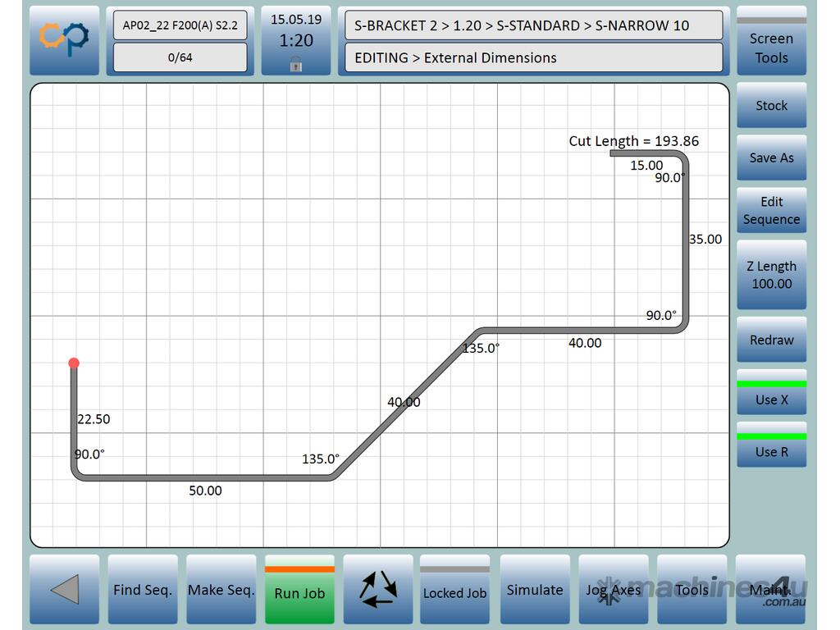Screen dimensions: 840x630
Task: Select the 50.00 segment length label
Action: coord(205,491)
